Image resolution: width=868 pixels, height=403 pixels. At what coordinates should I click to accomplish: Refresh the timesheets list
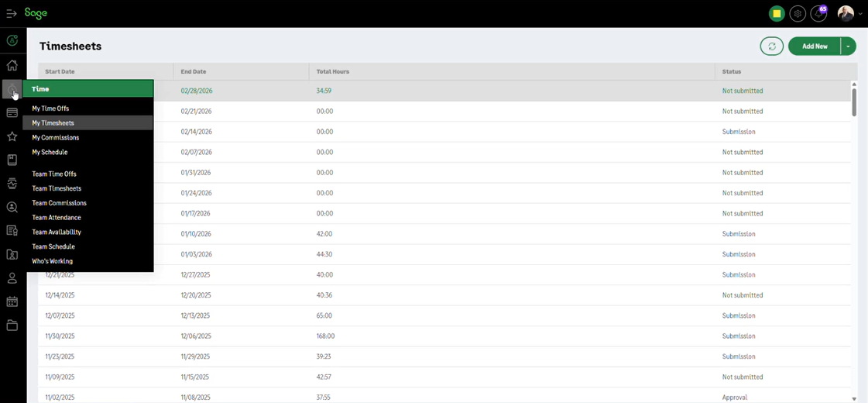coord(772,46)
